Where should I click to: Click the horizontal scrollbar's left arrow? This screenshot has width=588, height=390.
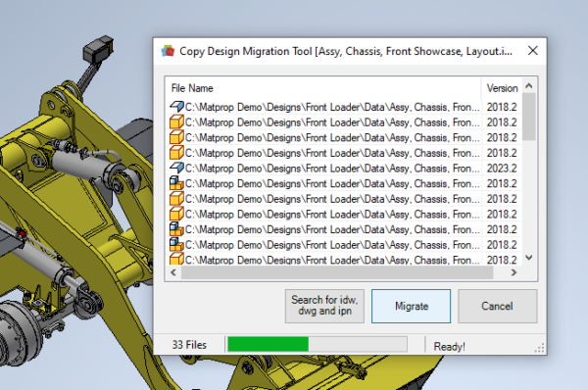pos(173,272)
